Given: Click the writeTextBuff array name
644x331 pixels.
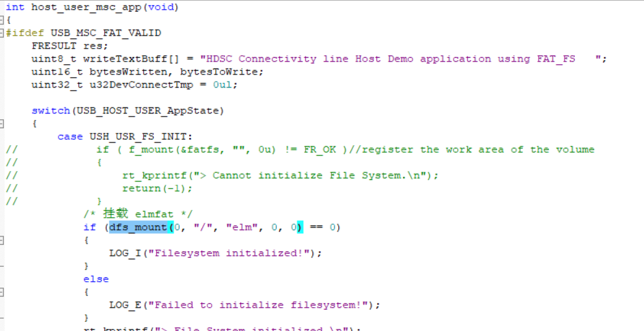Looking at the screenshot, I should [x=125, y=59].
